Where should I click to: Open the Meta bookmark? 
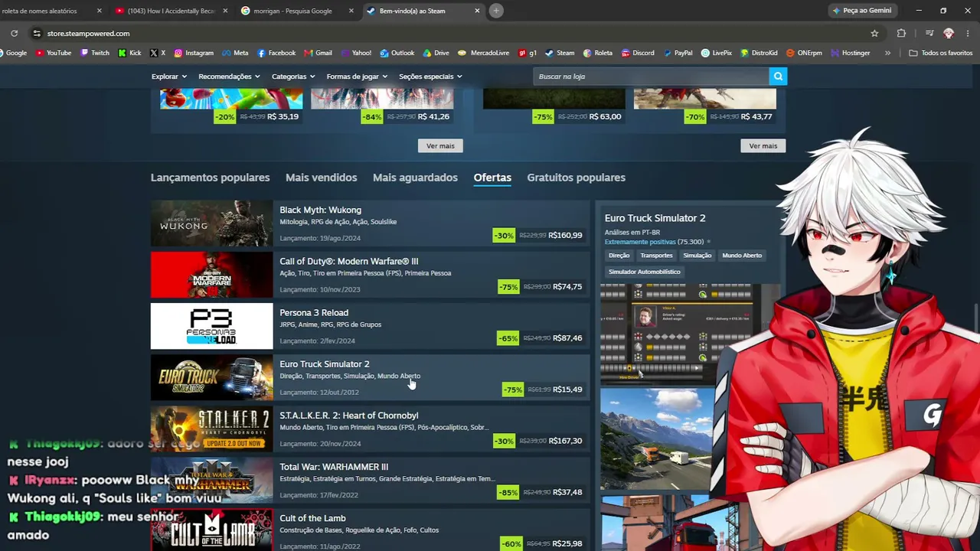pyautogui.click(x=235, y=53)
